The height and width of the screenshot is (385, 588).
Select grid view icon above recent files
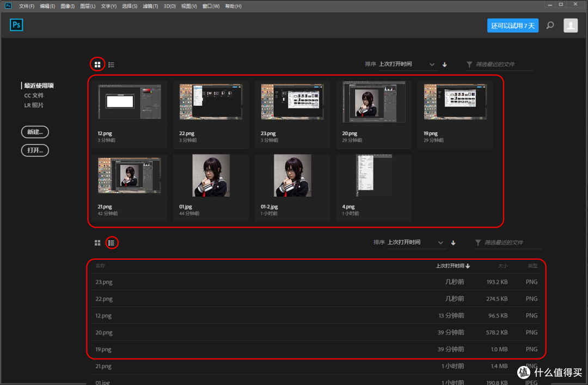coord(97,64)
